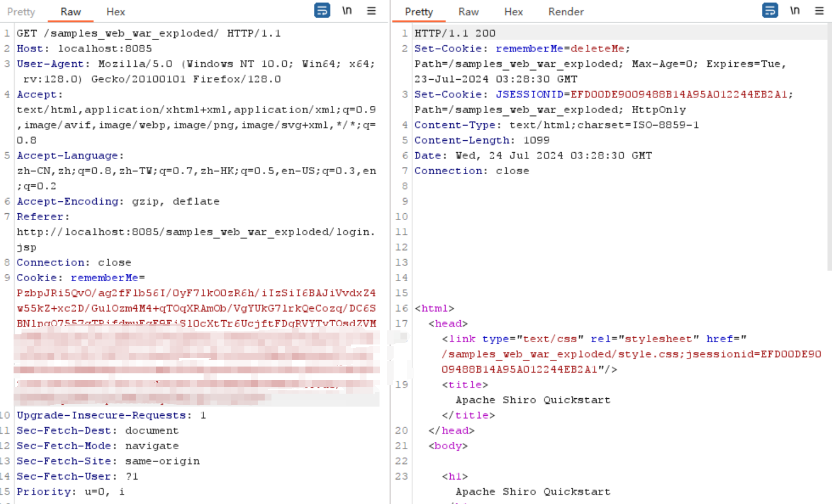Show non-printable characters in request panel
Image resolution: width=832 pixels, height=504 pixels.
point(347,11)
